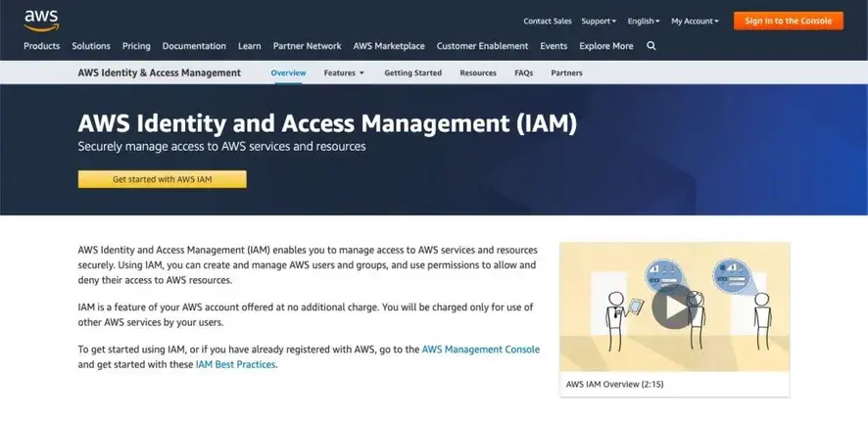Go to Pricing
This screenshot has height=422, width=868.
tap(136, 46)
